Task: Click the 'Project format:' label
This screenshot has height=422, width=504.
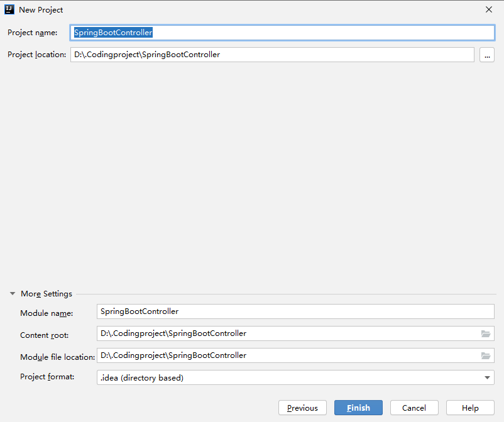Action: (47, 377)
